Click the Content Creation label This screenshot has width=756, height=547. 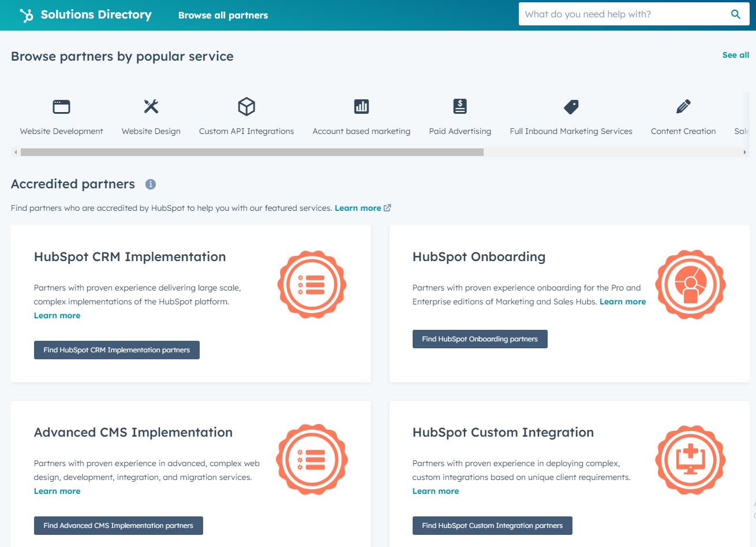[683, 131]
